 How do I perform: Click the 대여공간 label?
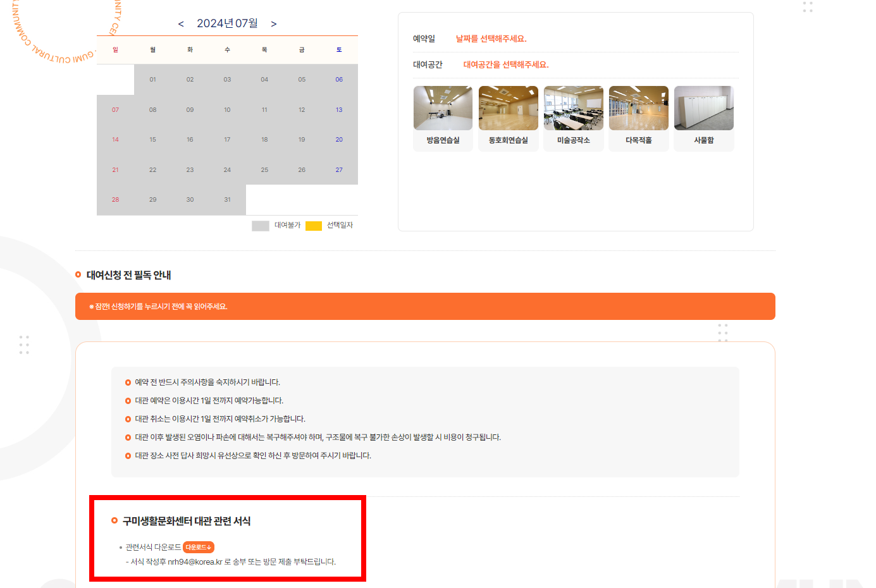(x=428, y=64)
